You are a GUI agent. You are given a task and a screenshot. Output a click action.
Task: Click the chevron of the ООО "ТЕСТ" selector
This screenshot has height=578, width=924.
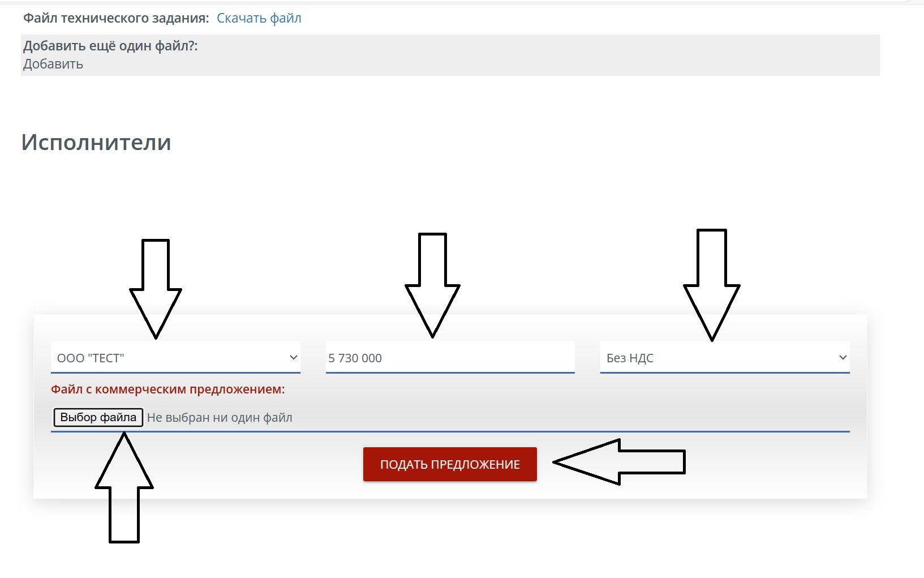tap(293, 358)
